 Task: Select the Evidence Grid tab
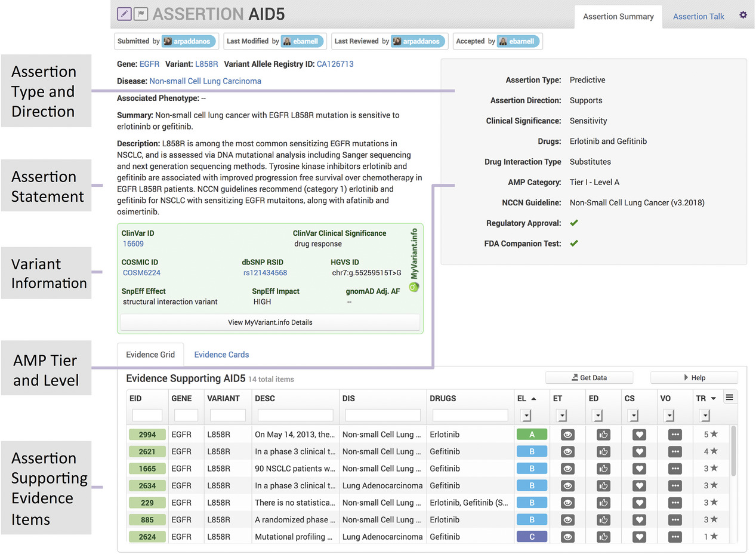click(150, 355)
